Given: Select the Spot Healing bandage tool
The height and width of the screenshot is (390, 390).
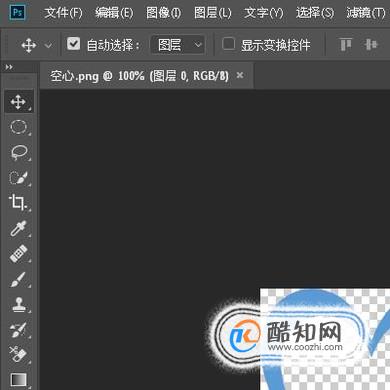Looking at the screenshot, I should click(18, 254).
